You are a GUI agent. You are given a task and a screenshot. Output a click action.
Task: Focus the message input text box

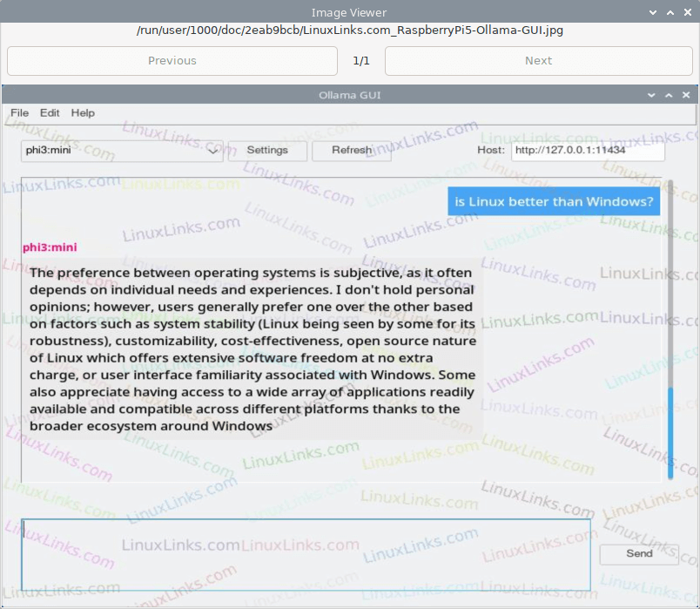[306, 554]
